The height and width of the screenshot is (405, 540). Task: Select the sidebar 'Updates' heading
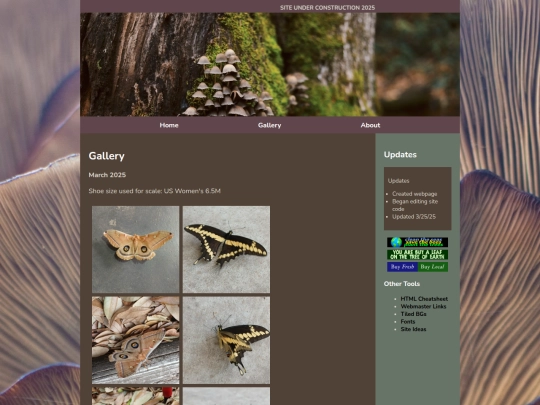pos(400,155)
